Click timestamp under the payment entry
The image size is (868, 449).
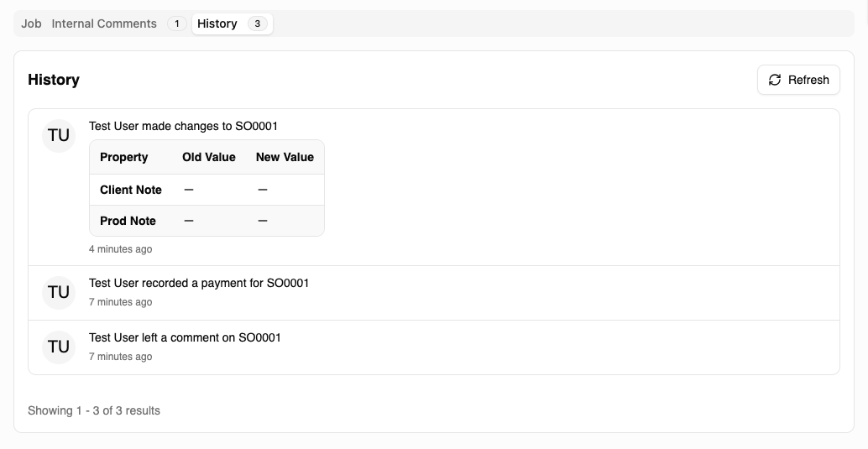[x=121, y=302]
